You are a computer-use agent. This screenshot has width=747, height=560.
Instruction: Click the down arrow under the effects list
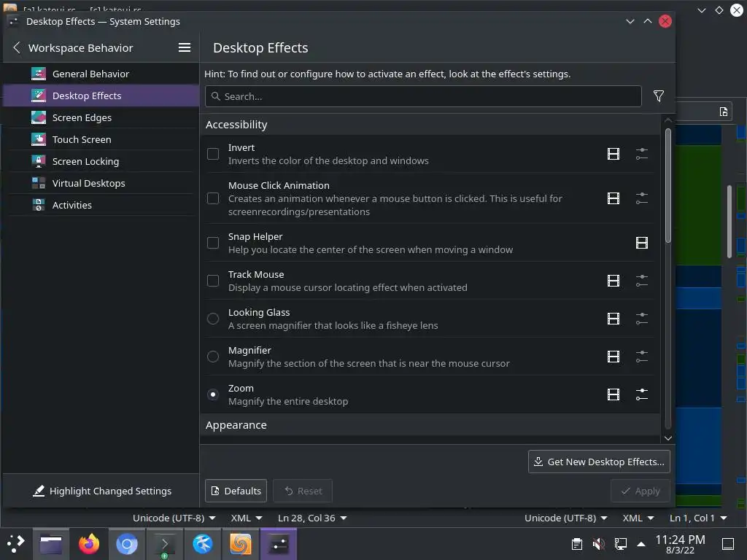point(668,438)
